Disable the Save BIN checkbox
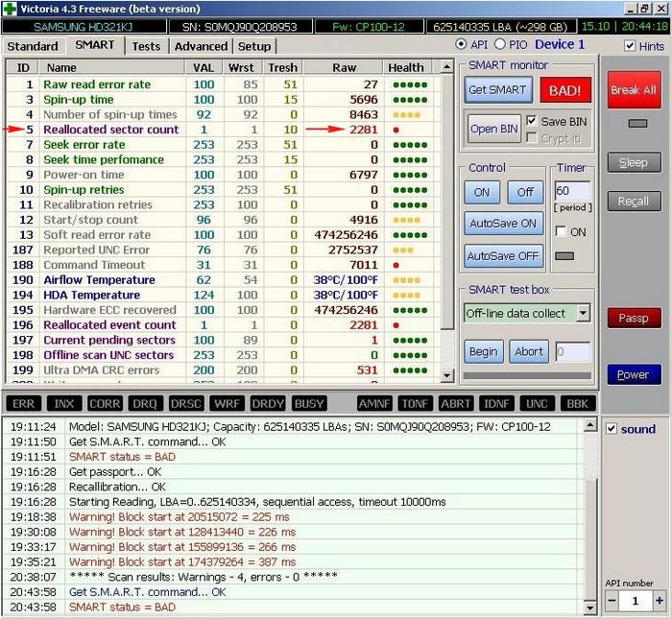 coord(532,121)
